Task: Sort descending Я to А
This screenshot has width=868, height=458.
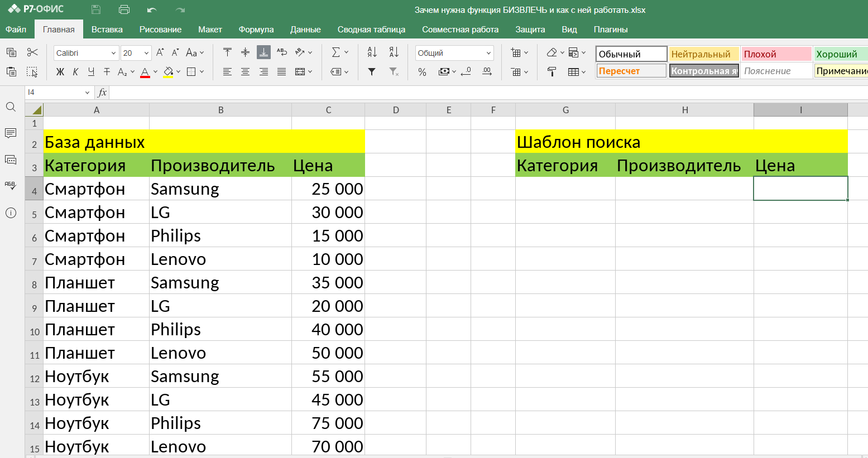Action: pos(394,52)
